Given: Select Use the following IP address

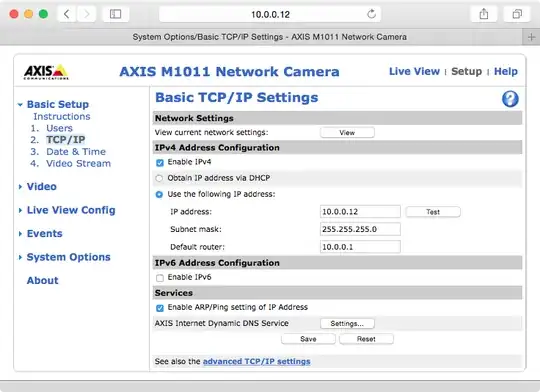Looking at the screenshot, I should pyautogui.click(x=159, y=195).
